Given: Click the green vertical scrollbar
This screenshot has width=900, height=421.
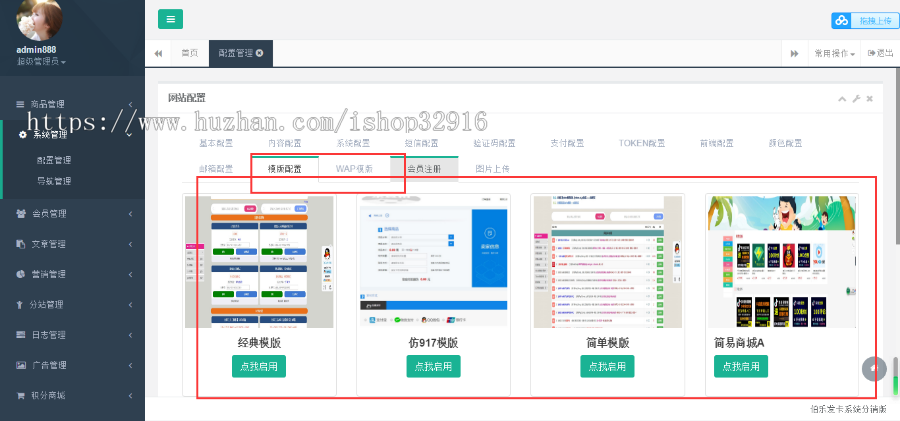Looking at the screenshot, I should click(895, 376).
